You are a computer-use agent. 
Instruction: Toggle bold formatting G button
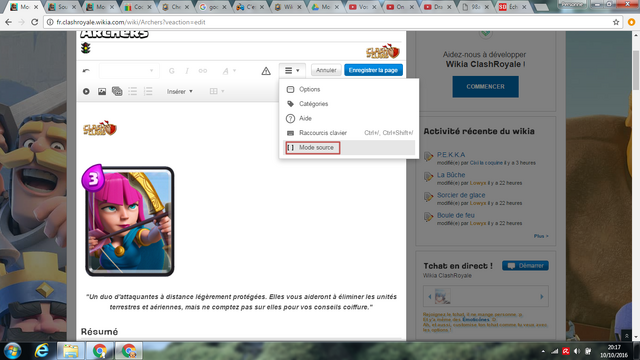171,71
